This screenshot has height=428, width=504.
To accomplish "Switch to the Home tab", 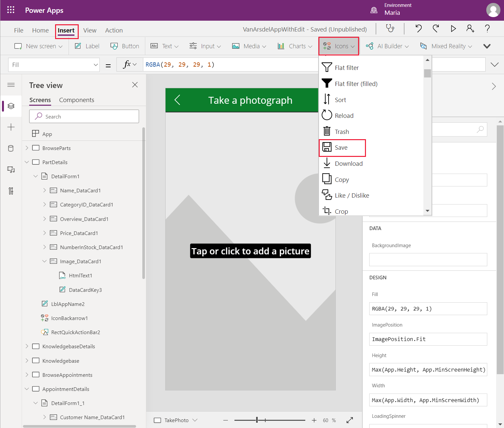I will [40, 30].
